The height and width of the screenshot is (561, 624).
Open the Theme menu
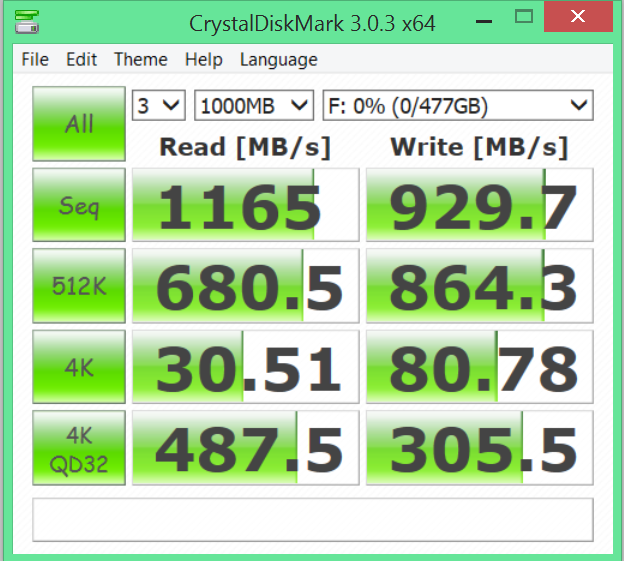[x=140, y=60]
